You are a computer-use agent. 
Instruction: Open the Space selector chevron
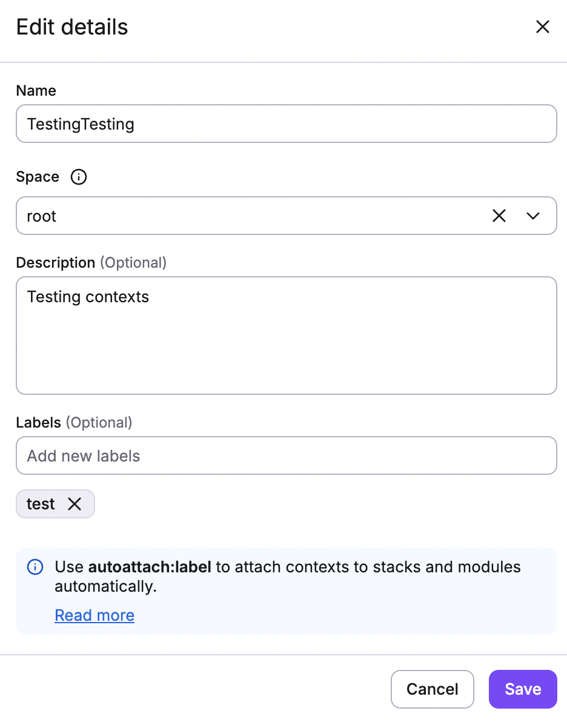point(533,216)
